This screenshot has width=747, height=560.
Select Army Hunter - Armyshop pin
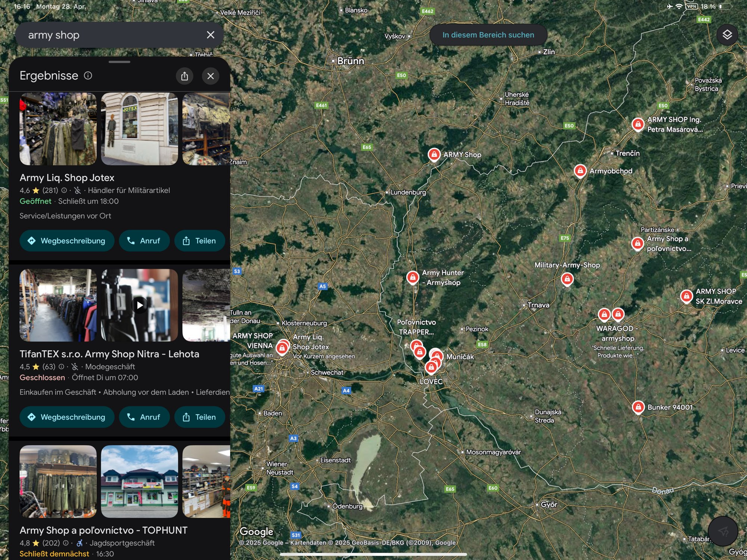(413, 277)
